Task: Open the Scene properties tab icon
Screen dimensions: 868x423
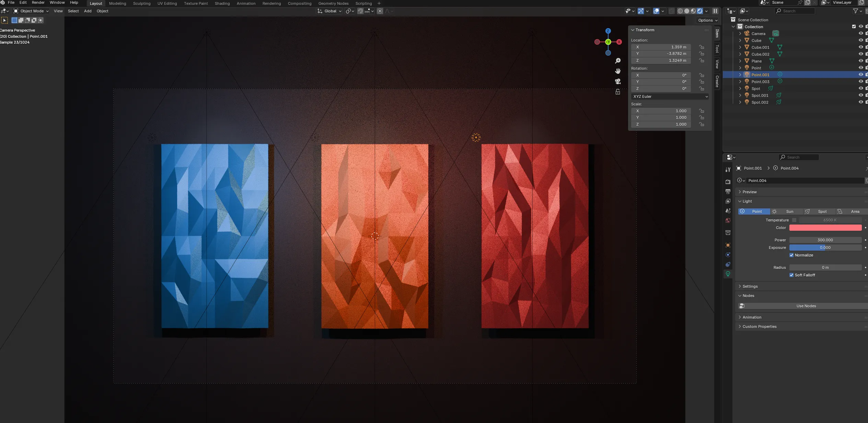Action: tap(728, 211)
